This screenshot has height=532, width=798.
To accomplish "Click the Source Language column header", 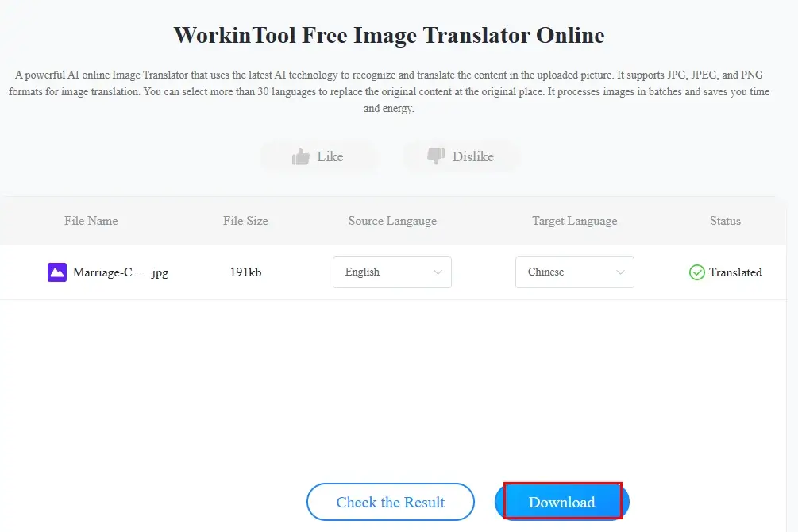I will pos(392,221).
